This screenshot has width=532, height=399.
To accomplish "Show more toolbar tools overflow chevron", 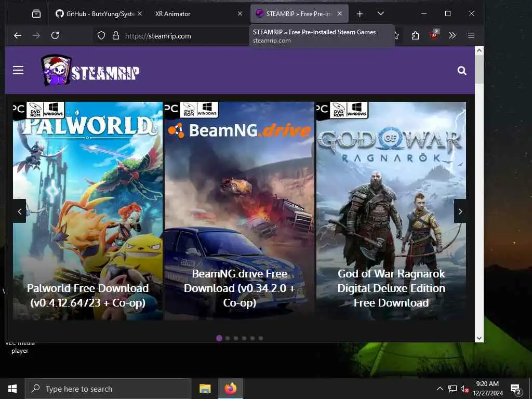I will [x=452, y=36].
